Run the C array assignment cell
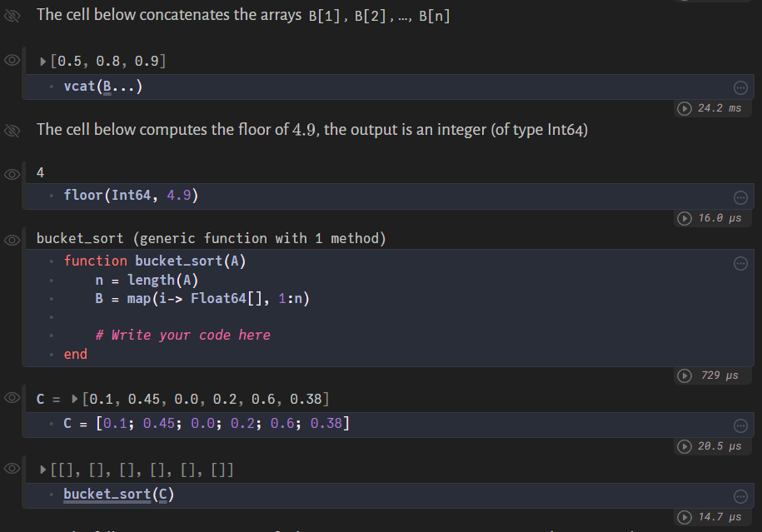The width and height of the screenshot is (762, 532). [683, 446]
